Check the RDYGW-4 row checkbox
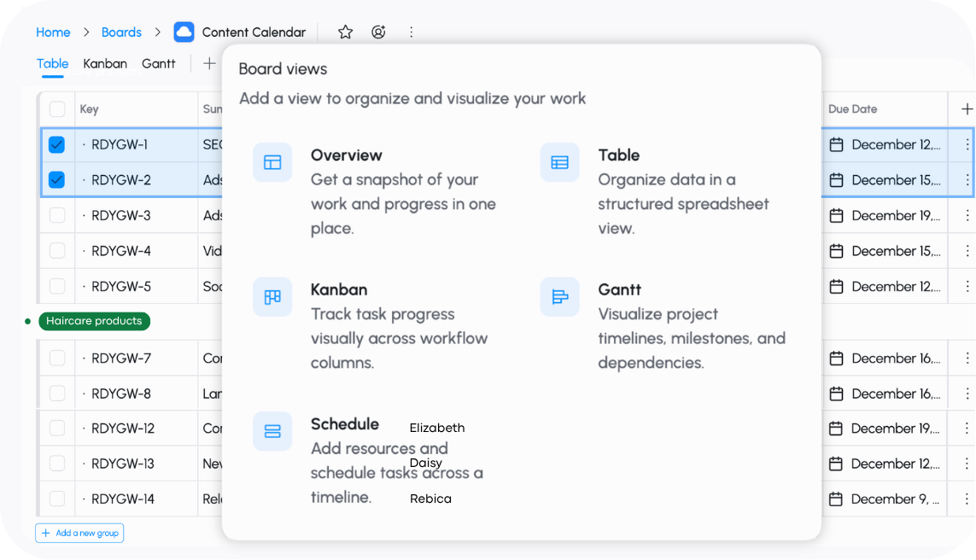Screen dimensions: 976x560 coord(56,251)
